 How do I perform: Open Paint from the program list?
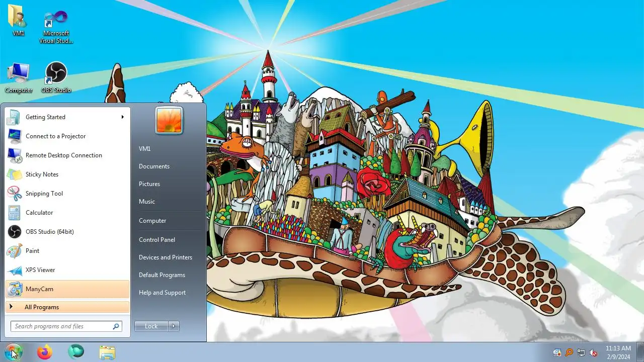[67, 251]
